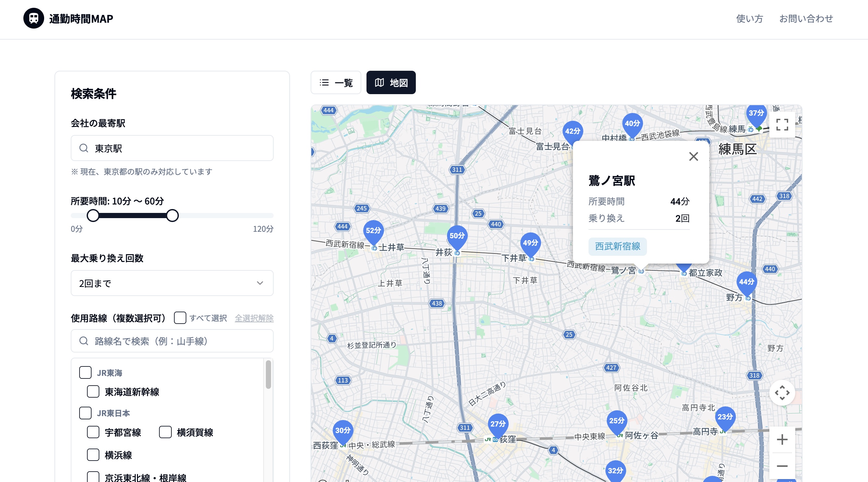This screenshot has height=482, width=868.
Task: Click the 全選択解除 link
Action: [x=254, y=318]
